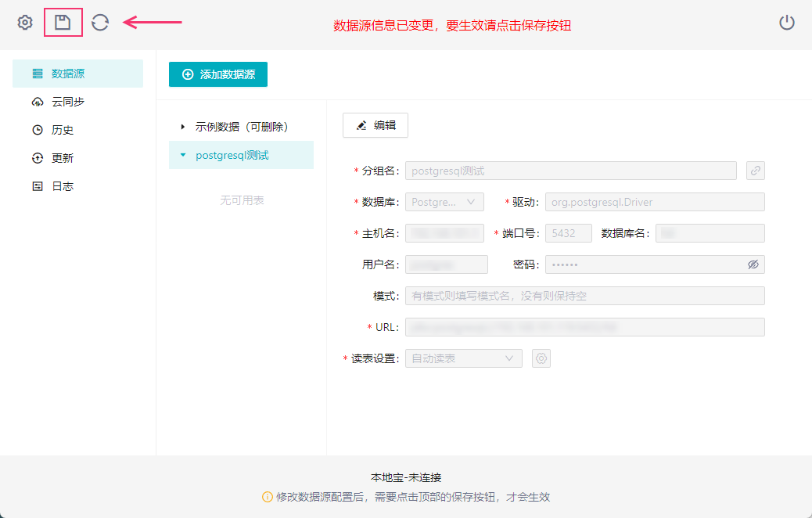Click the red 数据源信息已变更 notice text
The height and width of the screenshot is (518, 812).
[x=451, y=25]
